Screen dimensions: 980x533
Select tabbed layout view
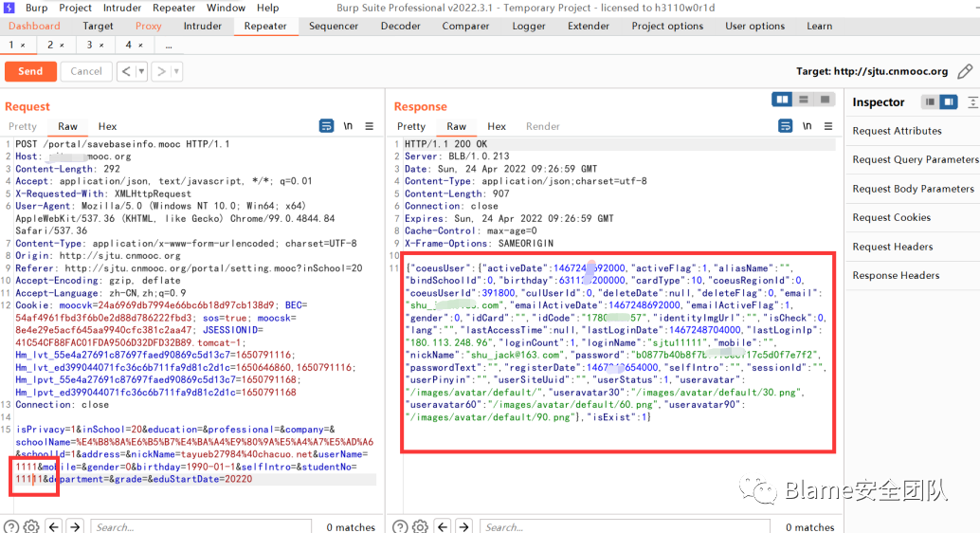tap(825, 100)
